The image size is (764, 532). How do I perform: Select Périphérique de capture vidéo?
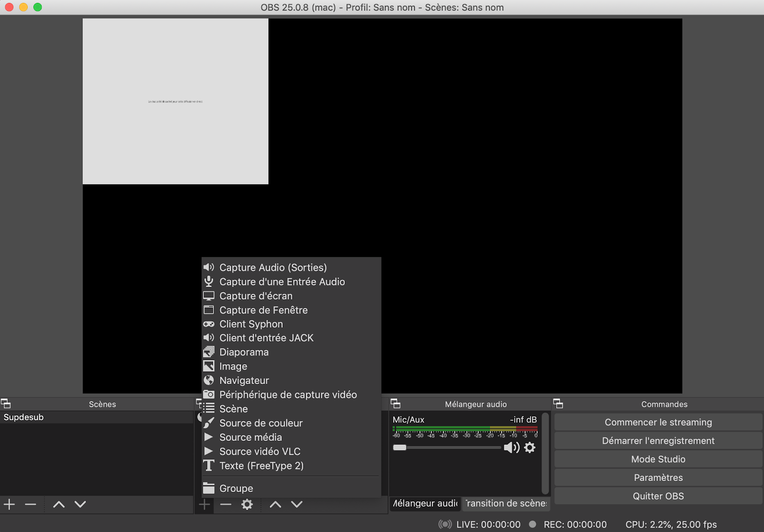click(x=288, y=394)
